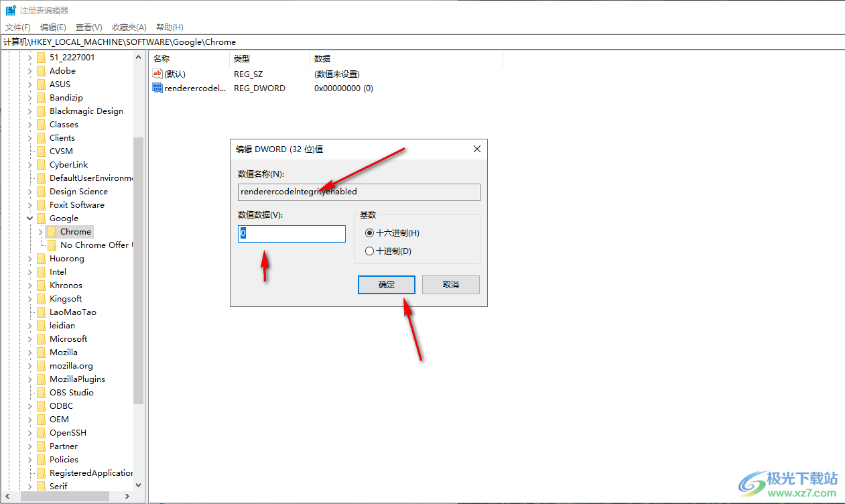Click the tree pane horizontal scrollbar thumb
The height and width of the screenshot is (504, 845).
pos(65,497)
